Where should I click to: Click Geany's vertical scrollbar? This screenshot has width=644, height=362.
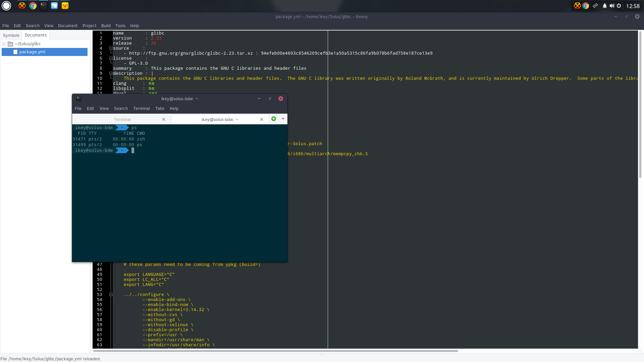tap(640, 105)
